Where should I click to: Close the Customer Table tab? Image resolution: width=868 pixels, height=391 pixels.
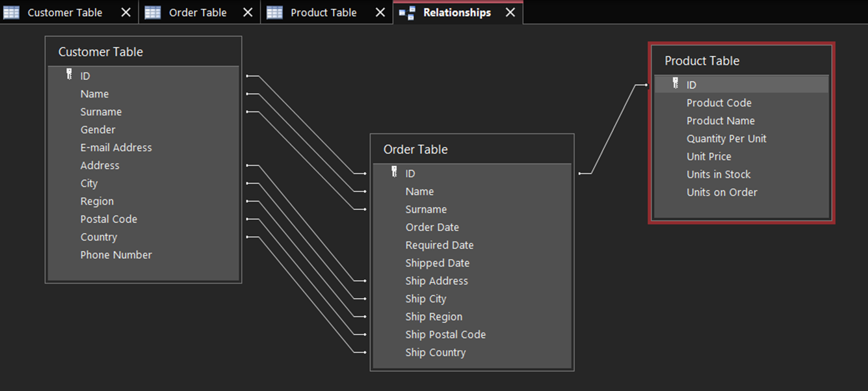click(125, 11)
